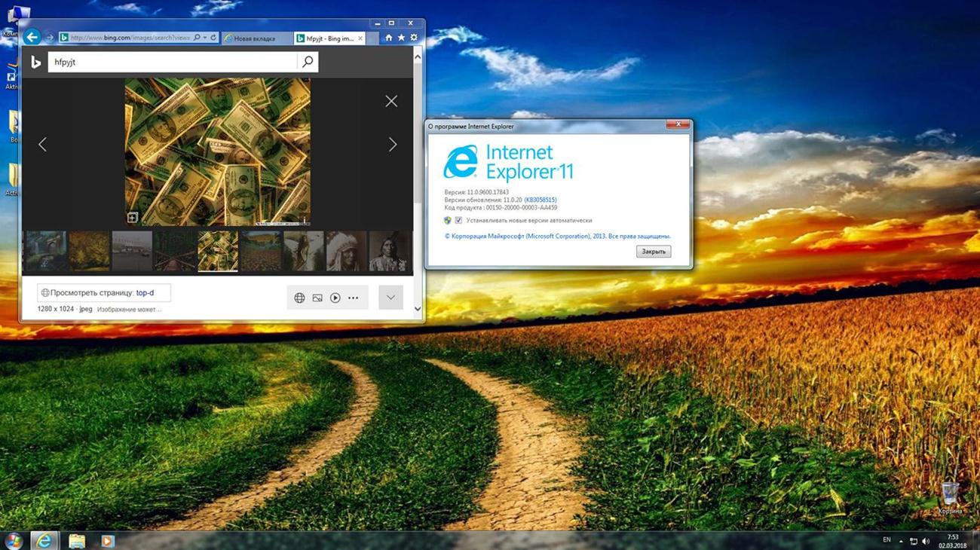Click the play slideshow icon in actions bar

point(335,298)
